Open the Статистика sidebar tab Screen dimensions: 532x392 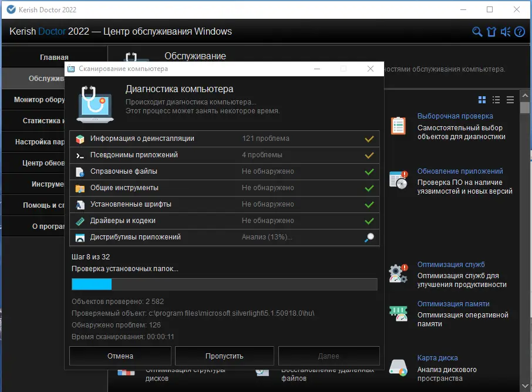pos(33,121)
